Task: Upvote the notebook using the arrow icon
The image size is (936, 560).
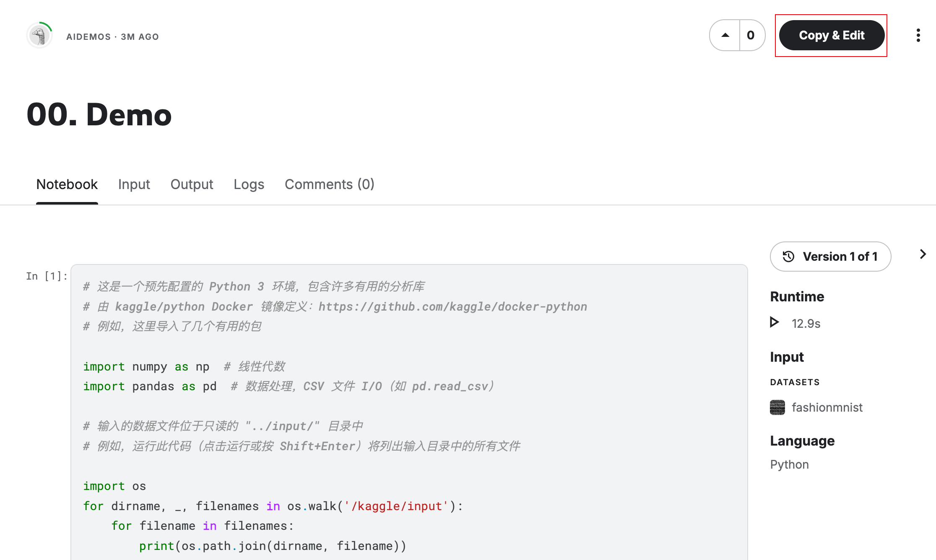Action: (x=725, y=35)
